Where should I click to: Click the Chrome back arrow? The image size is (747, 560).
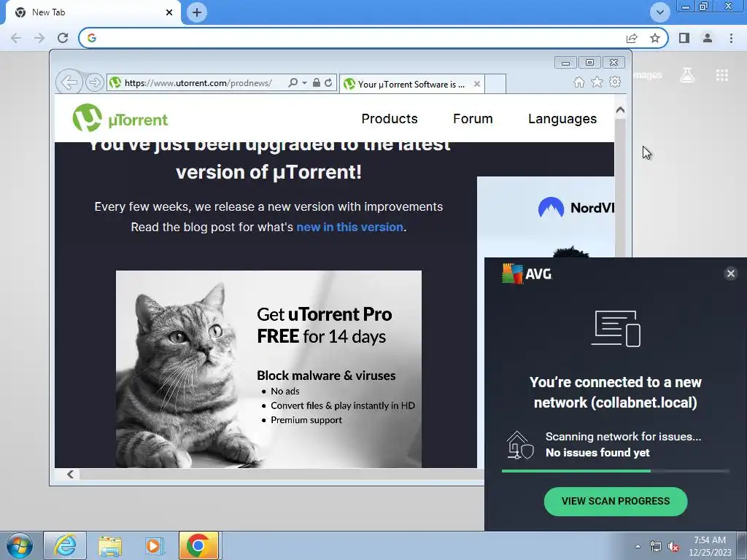(16, 38)
